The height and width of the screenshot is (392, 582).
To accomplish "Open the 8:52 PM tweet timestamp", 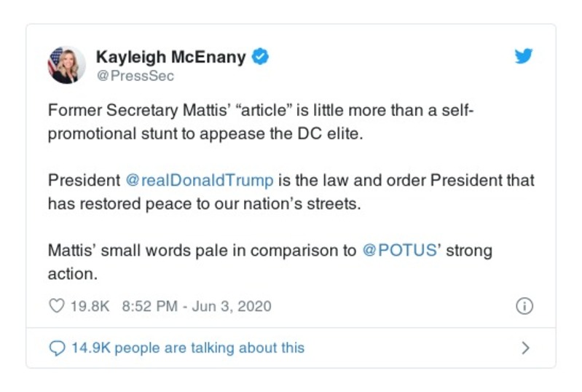I will click(149, 306).
